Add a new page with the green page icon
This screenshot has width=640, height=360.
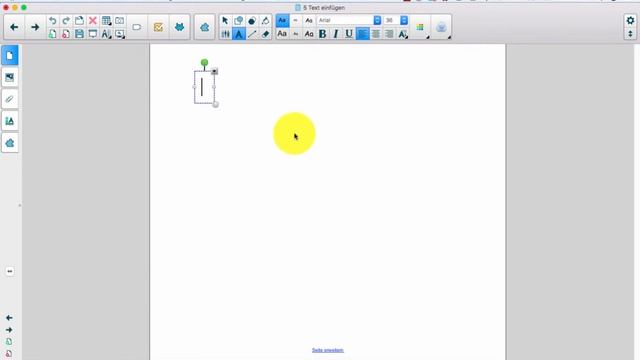[x=52, y=34]
